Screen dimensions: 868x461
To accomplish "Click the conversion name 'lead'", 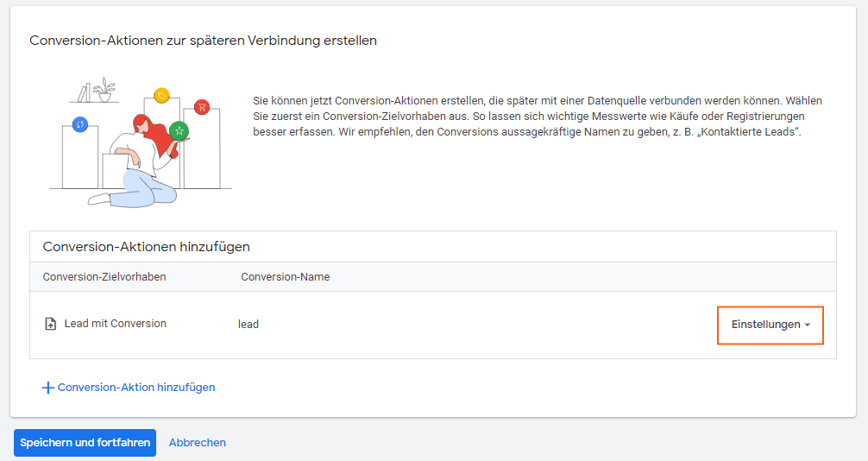I will pyautogui.click(x=248, y=324).
